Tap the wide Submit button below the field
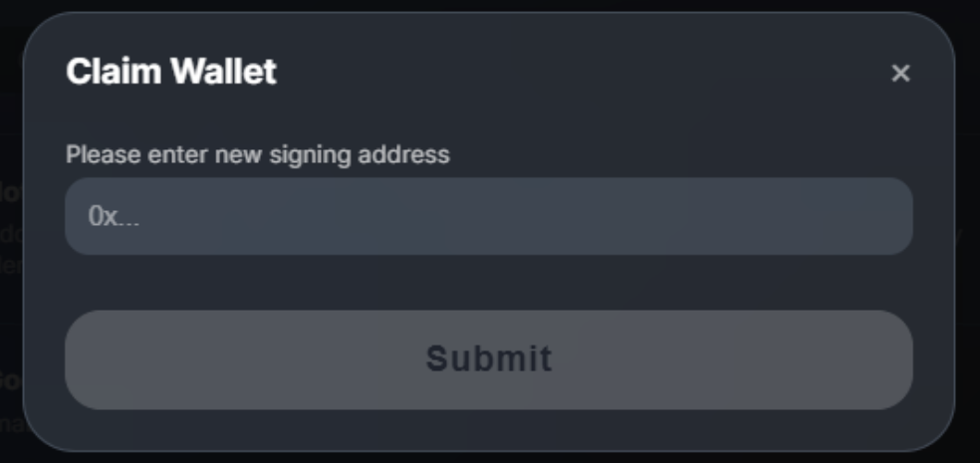The height and width of the screenshot is (463, 980). pyautogui.click(x=488, y=358)
